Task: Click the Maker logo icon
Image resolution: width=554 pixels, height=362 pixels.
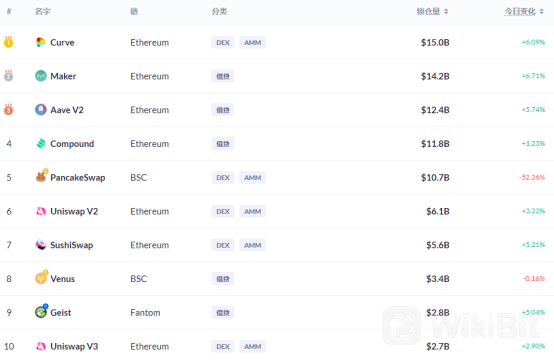Action: (x=41, y=76)
